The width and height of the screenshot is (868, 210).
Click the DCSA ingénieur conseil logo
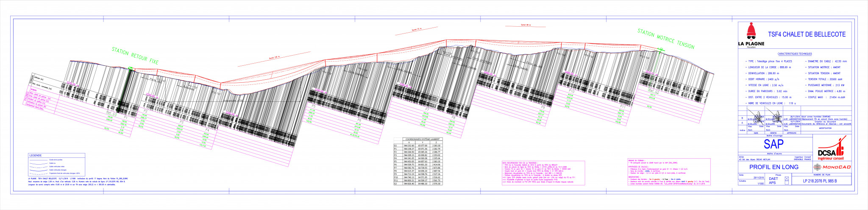pos(832,148)
